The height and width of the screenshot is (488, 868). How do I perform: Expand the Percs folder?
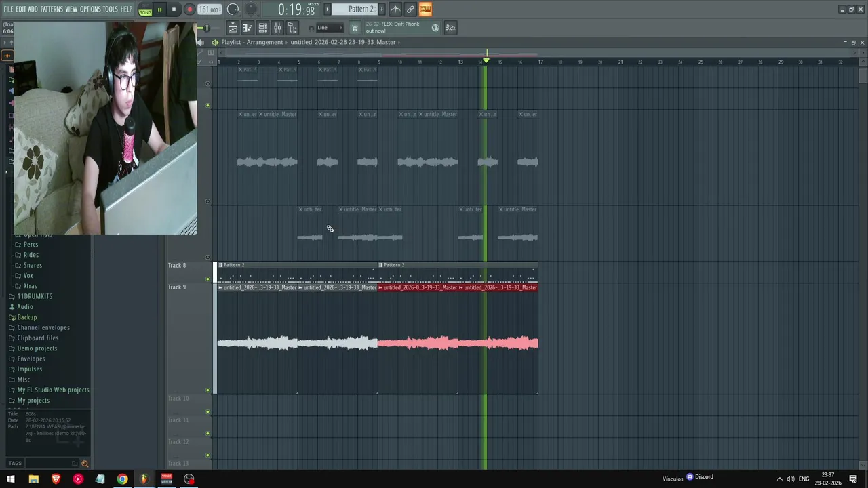[x=31, y=245]
